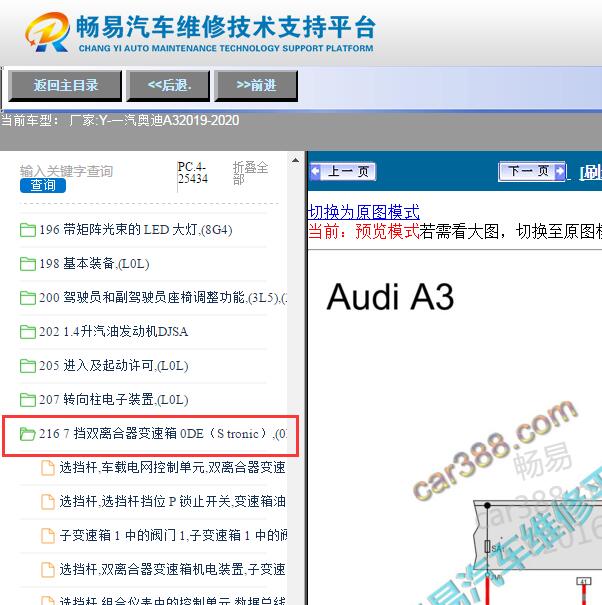Click the 畅易 platform logo icon
Viewport: 602px width, 605px height.
point(48,32)
